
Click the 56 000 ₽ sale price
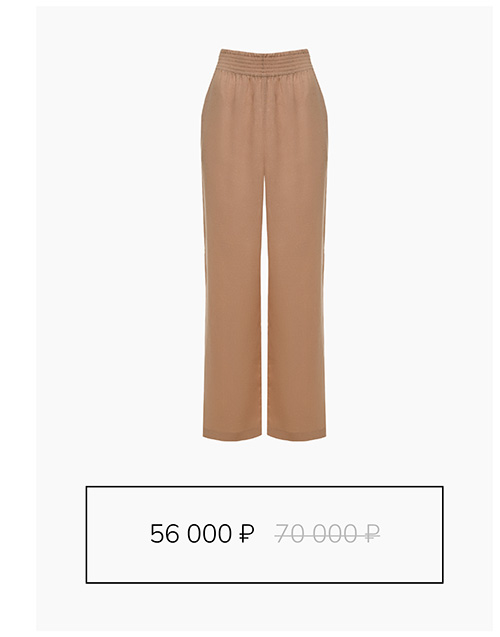tap(202, 533)
